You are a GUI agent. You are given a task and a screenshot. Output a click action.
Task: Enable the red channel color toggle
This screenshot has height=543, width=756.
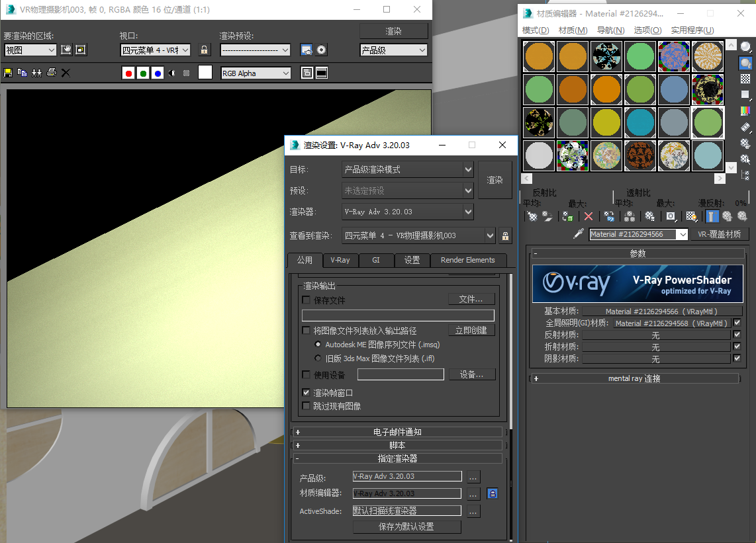129,73
